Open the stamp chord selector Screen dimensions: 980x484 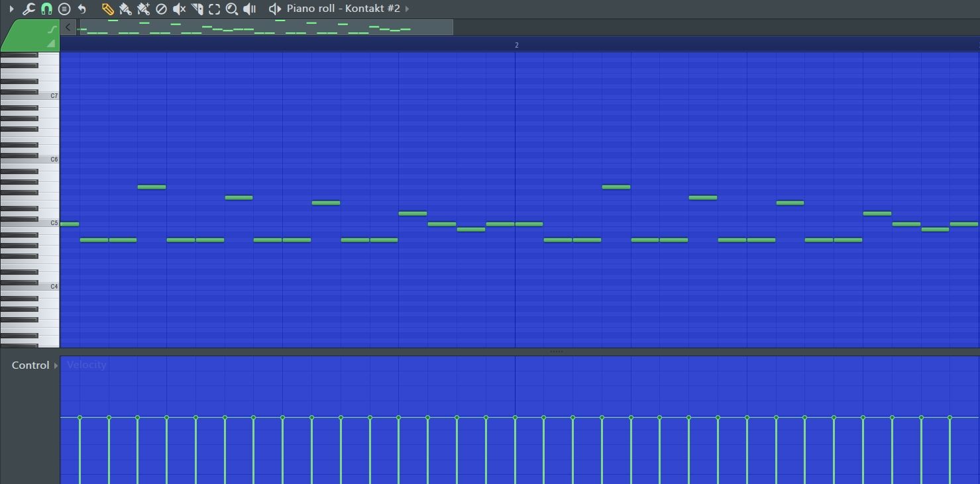click(64, 9)
